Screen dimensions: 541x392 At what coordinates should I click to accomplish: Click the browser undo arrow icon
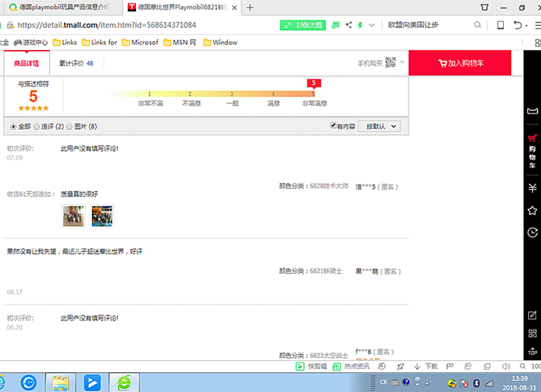point(518,25)
